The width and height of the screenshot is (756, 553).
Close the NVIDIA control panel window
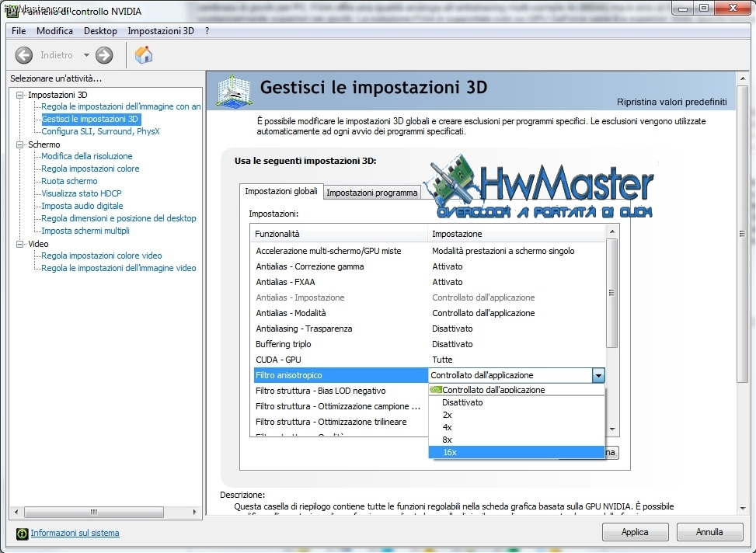tap(733, 8)
